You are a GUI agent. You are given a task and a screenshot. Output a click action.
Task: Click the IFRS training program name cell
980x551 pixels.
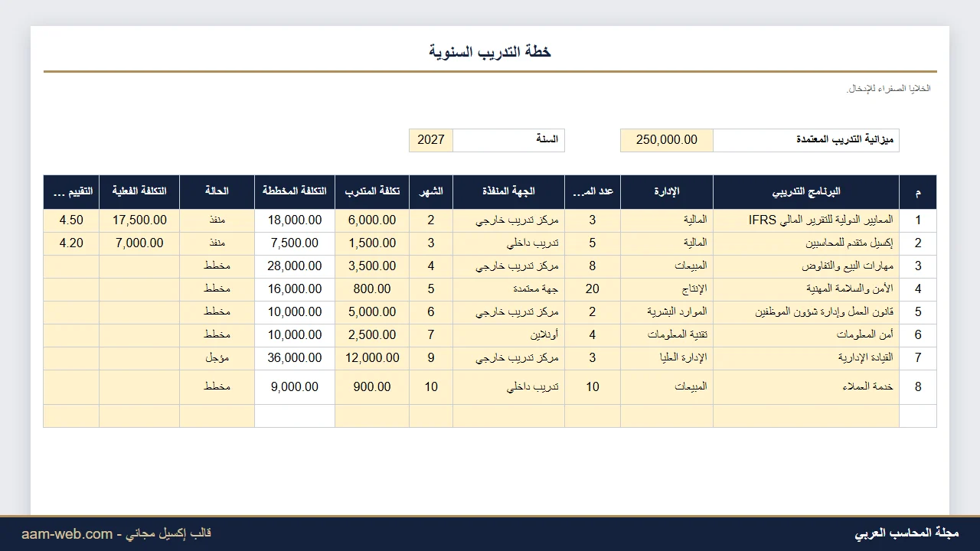tap(806, 220)
